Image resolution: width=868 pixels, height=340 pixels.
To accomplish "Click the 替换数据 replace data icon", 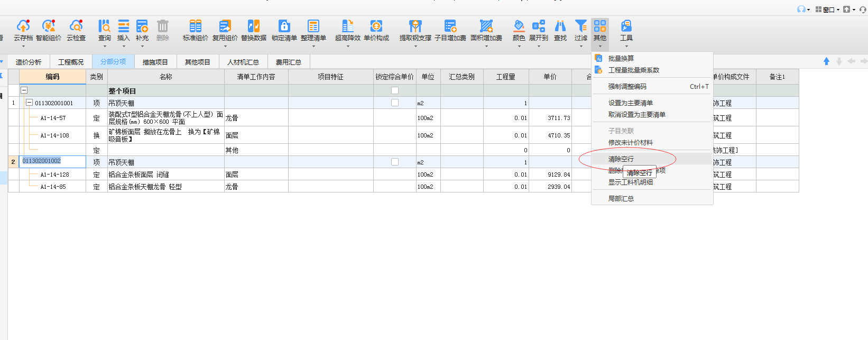I will point(254,26).
